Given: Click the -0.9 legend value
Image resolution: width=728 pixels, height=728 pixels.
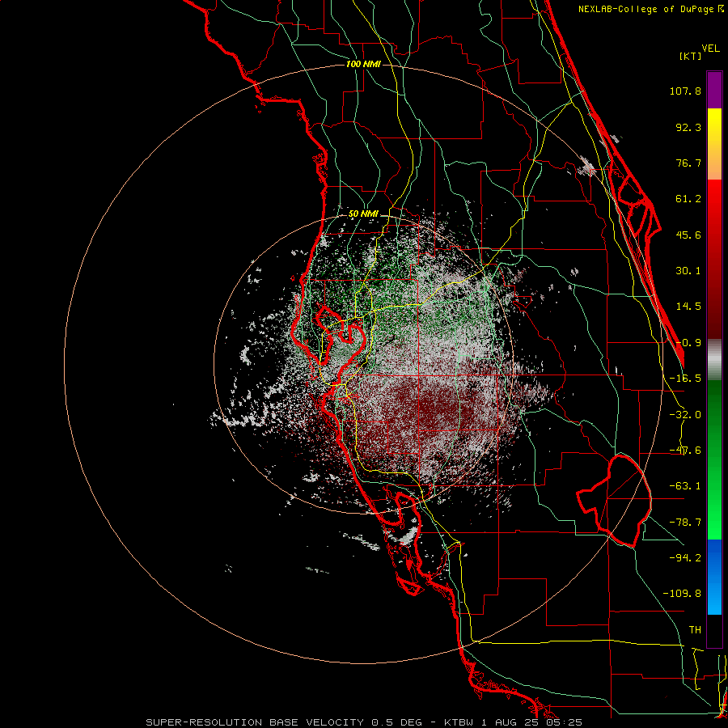Looking at the screenshot, I should 688,343.
